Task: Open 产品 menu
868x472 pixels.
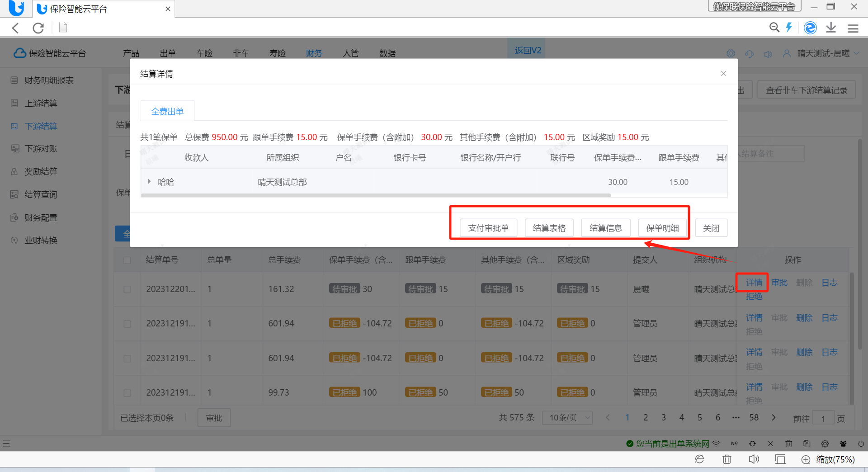Action: click(x=131, y=53)
